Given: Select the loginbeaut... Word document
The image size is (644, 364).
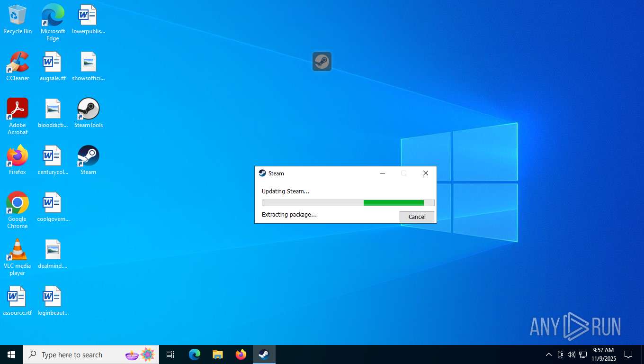Looking at the screenshot, I should (x=53, y=301).
